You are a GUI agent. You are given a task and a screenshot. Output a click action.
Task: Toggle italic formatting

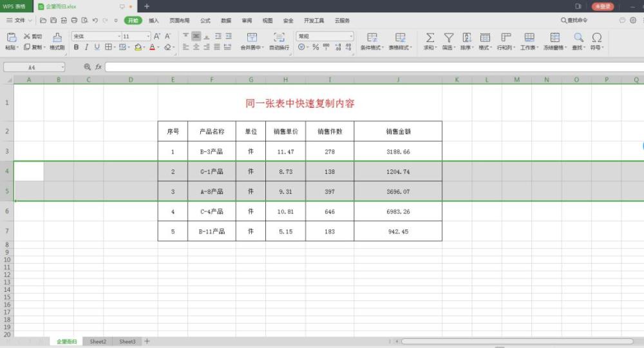[x=86, y=47]
